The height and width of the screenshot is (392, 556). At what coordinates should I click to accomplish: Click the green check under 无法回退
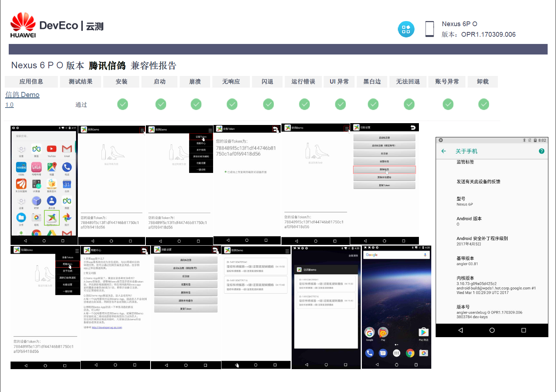(x=409, y=104)
